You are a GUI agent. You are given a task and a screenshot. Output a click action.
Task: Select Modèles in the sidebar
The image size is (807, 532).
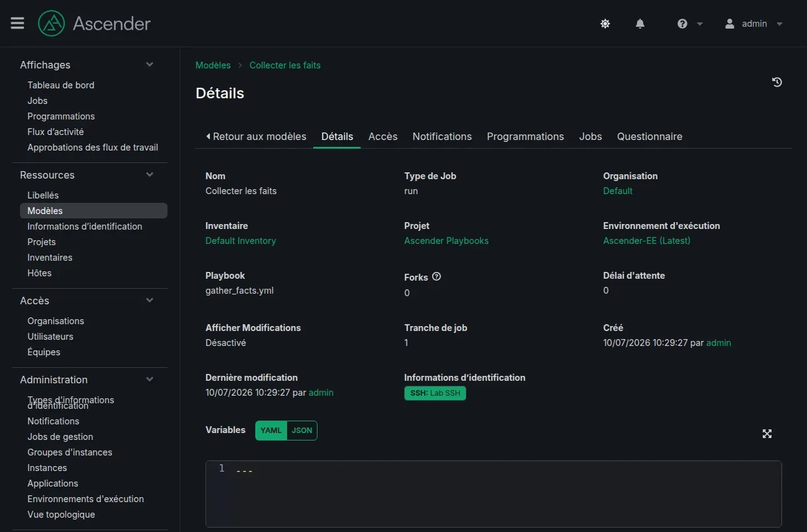click(x=93, y=211)
